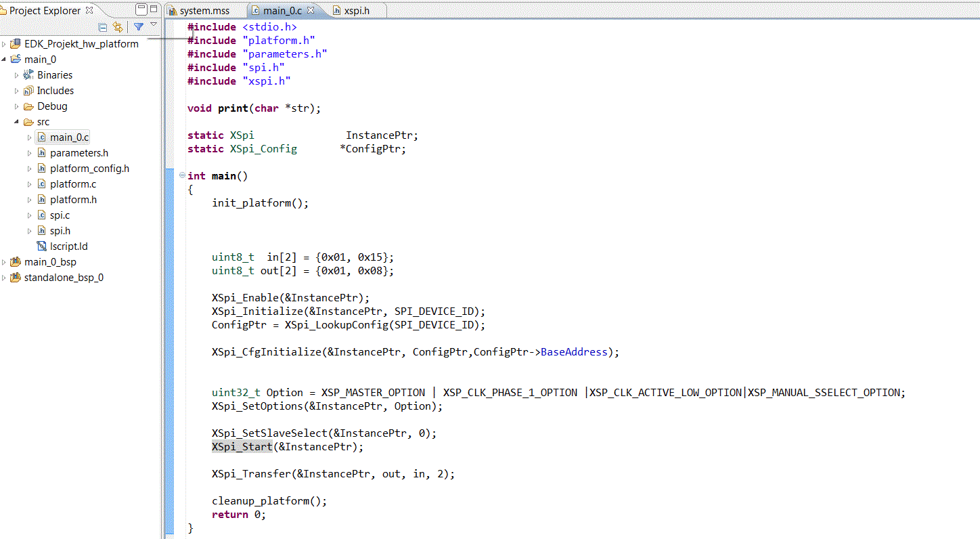
Task: Expand the Binaries folder
Action: (17, 75)
